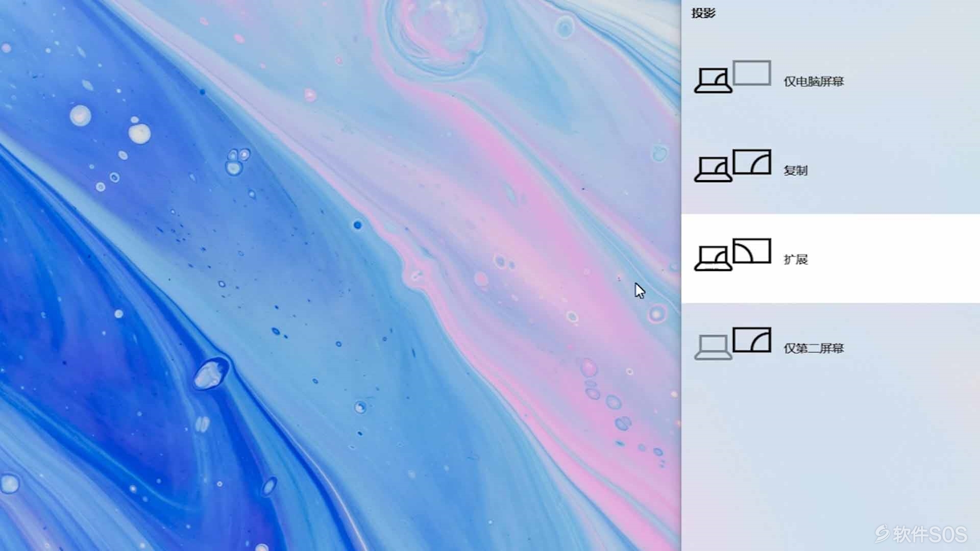980x551 pixels.
Task: Select the 仅电脑屏幕 projection option text
Action: [814, 82]
